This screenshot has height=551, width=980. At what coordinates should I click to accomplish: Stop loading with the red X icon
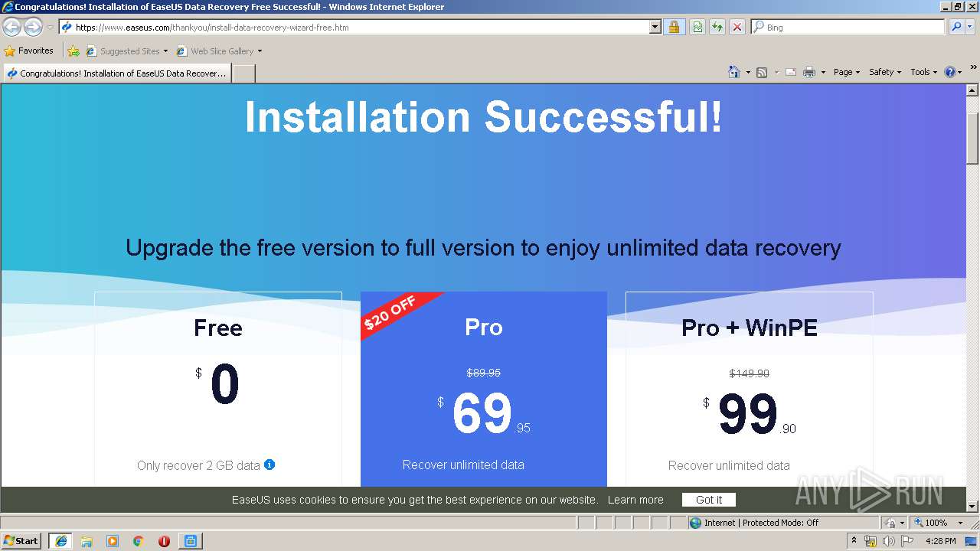[x=737, y=27]
